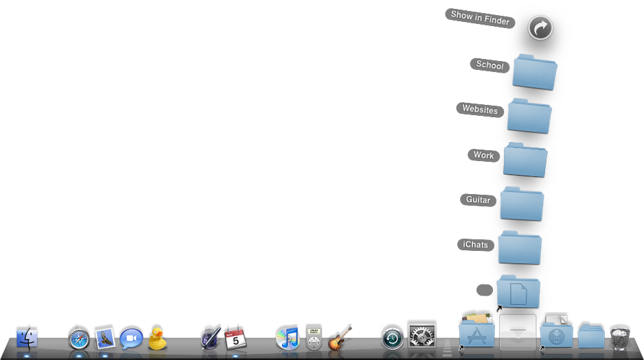Collapse the open stack with down arrow
Viewport: 644px width, 360px height.
point(518,333)
